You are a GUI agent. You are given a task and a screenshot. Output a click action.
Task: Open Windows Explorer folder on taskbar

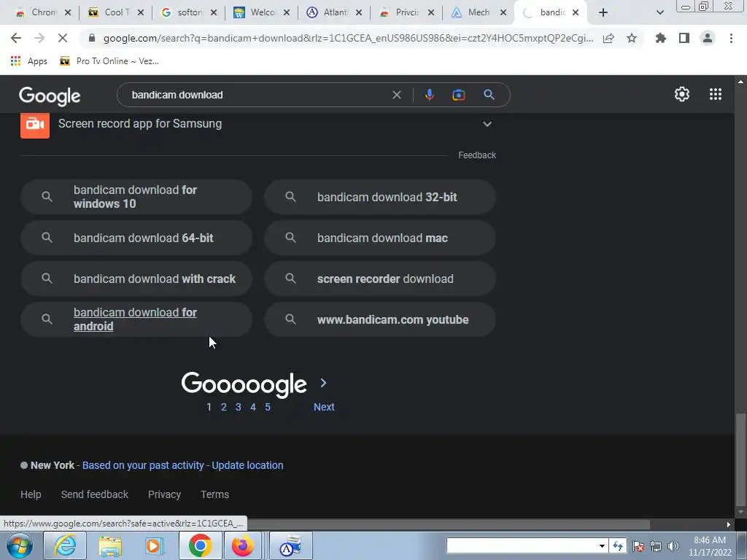click(110, 546)
